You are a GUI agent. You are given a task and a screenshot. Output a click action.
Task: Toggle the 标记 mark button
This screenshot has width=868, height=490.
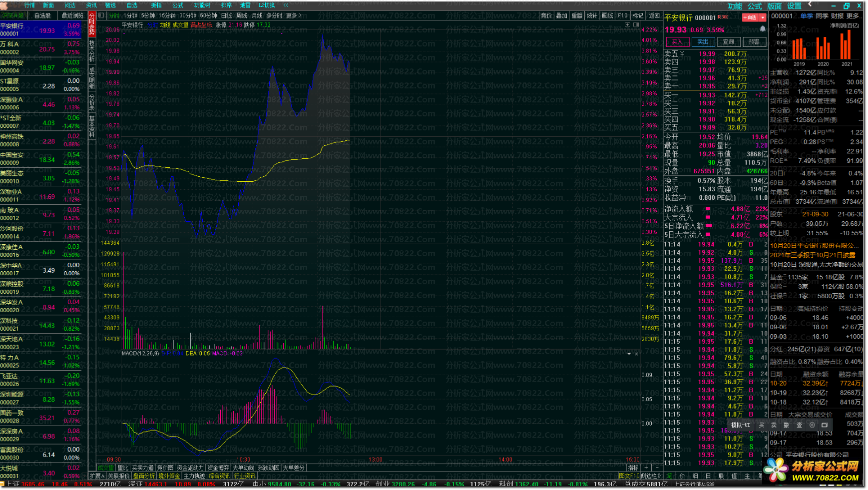coord(638,15)
